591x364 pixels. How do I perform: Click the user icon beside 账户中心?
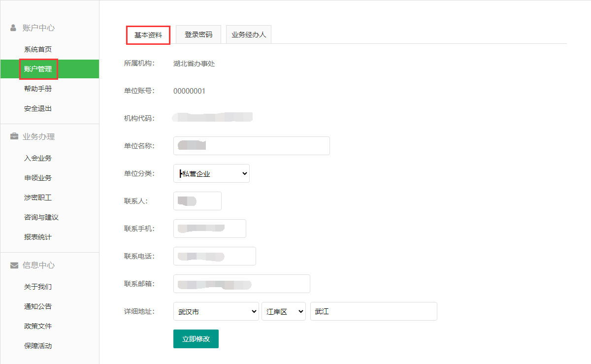click(13, 28)
